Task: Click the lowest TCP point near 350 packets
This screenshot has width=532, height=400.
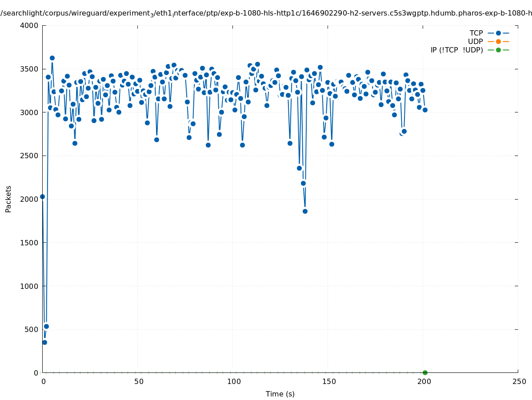Action: 44,342
